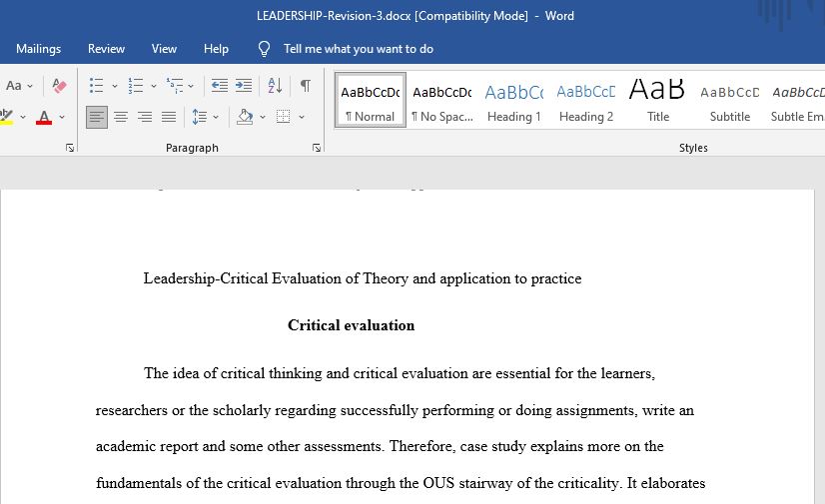The image size is (825, 504).
Task: Decrease the paragraph indent
Action: [x=220, y=85]
